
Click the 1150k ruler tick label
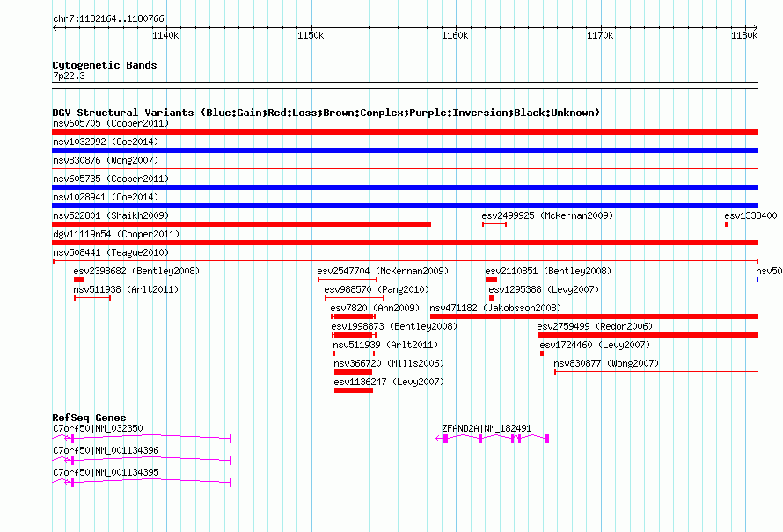[311, 35]
